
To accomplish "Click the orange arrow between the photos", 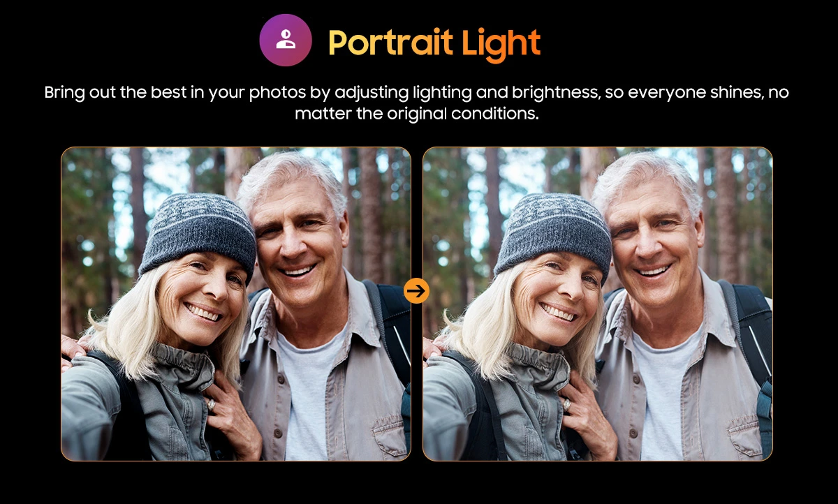I will tap(417, 290).
